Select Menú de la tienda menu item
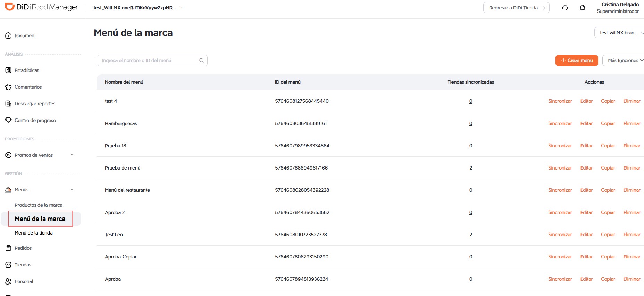The width and height of the screenshot is (644, 296). 34,233
